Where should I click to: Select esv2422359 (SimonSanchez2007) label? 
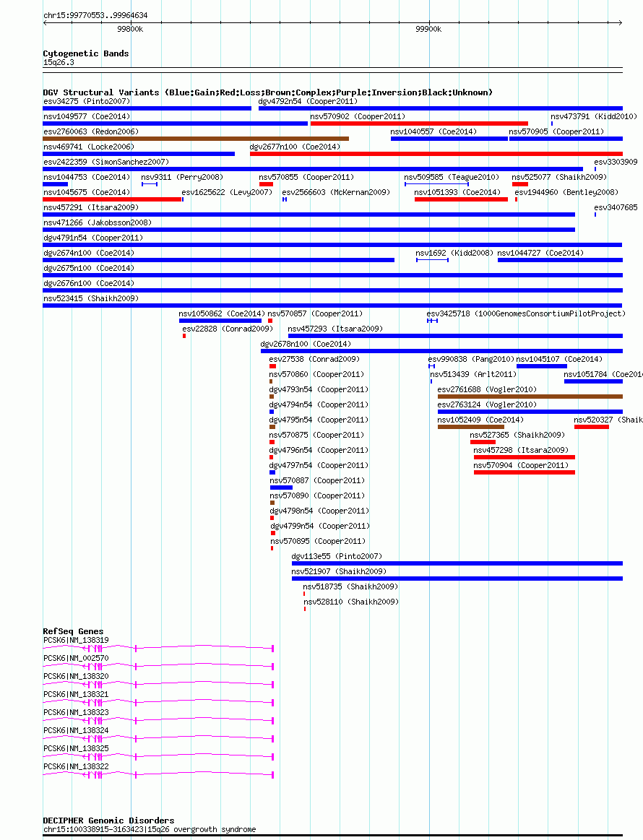tap(106, 162)
